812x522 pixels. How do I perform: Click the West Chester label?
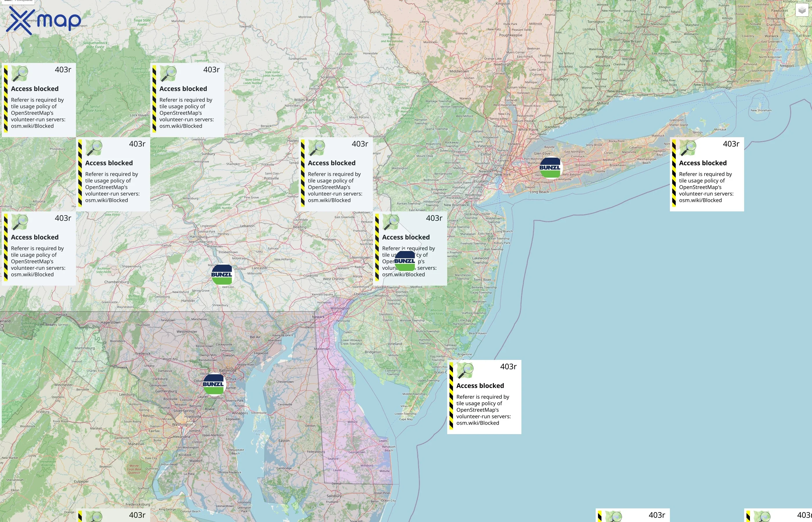click(x=333, y=279)
